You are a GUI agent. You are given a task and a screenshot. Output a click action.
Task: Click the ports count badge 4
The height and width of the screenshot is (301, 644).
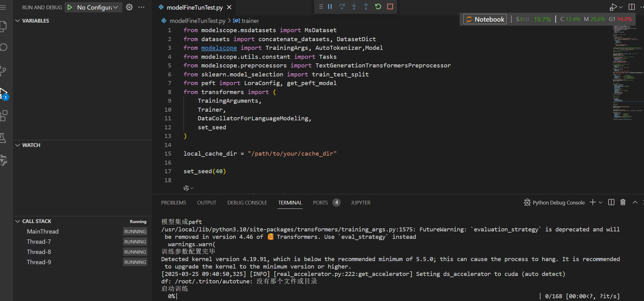(x=336, y=202)
